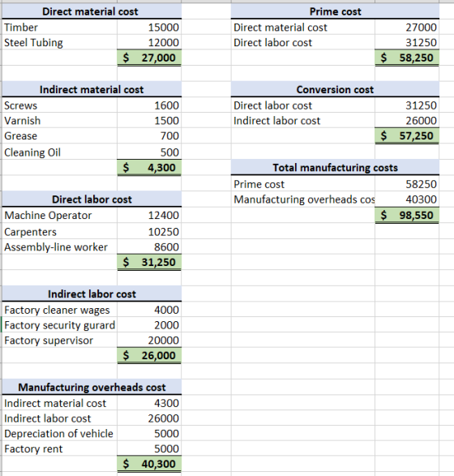This screenshot has width=454, height=476.
Task: Select the $57,250 conversion cost total
Action: click(407, 135)
